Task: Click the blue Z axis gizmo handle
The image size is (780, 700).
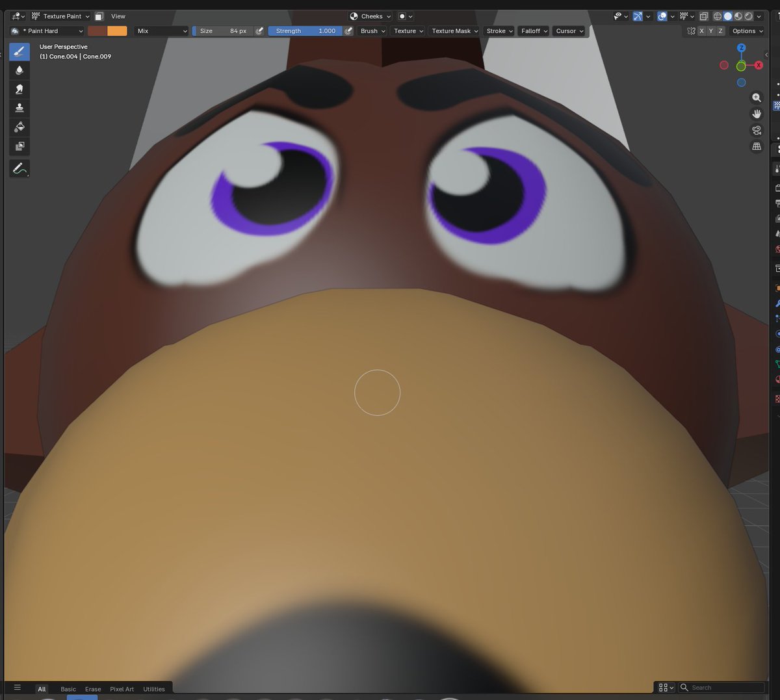Action: [741, 48]
